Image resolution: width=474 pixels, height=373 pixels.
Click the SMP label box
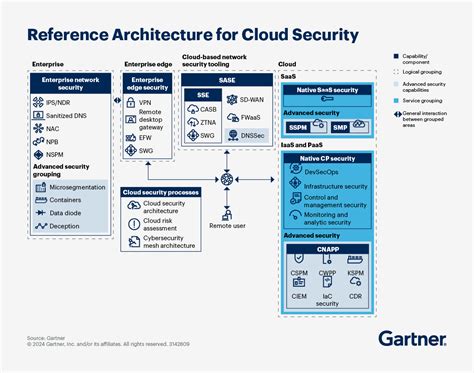pyautogui.click(x=340, y=127)
